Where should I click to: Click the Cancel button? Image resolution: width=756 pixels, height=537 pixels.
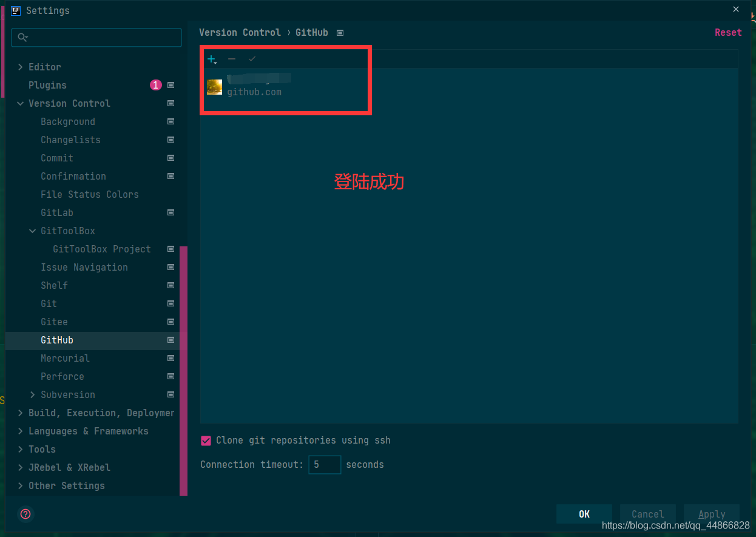click(648, 514)
